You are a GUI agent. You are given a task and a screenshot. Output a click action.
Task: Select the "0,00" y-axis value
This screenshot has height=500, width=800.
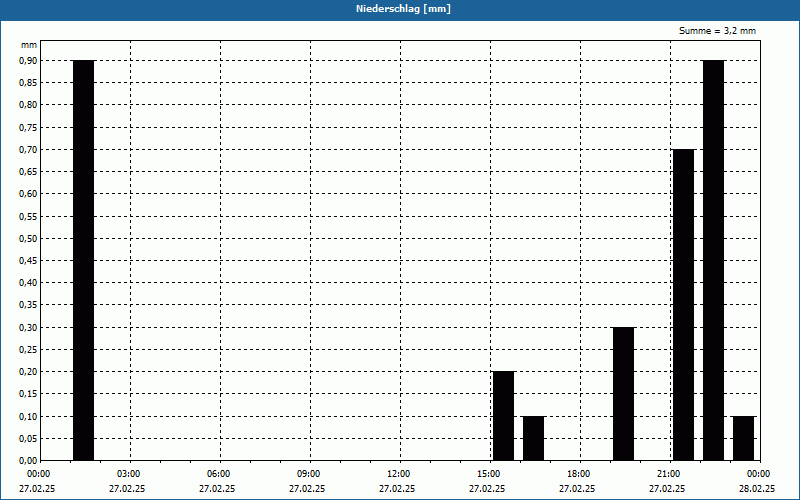[x=28, y=460]
